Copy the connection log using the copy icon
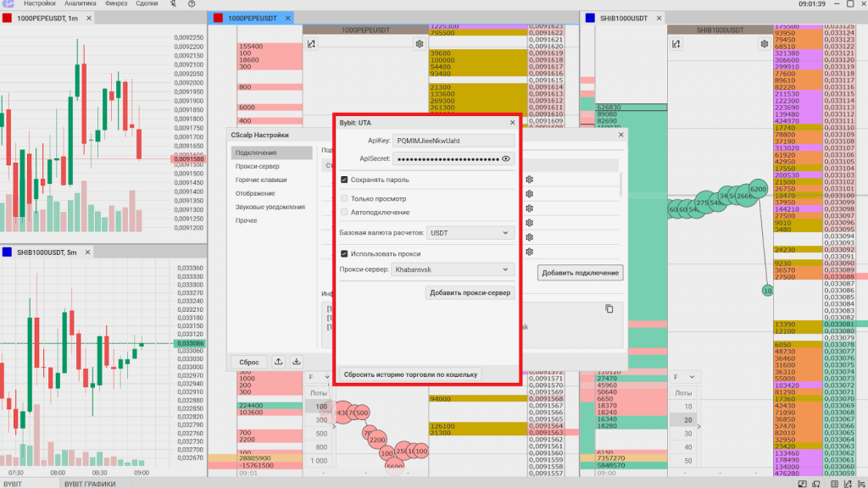 pos(609,308)
